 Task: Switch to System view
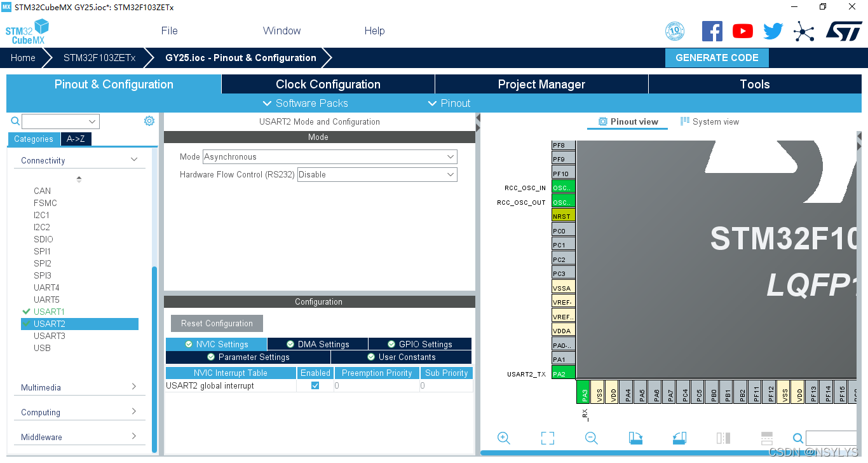710,121
